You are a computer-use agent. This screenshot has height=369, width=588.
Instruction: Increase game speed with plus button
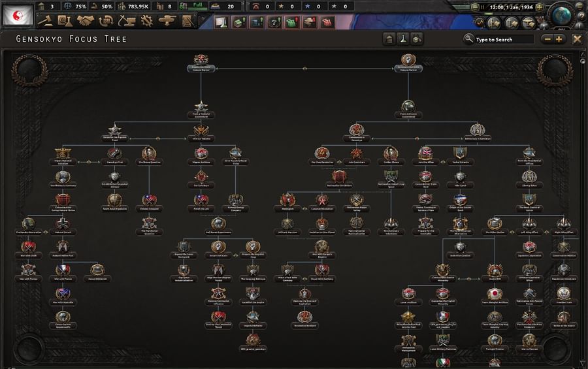click(x=540, y=7)
